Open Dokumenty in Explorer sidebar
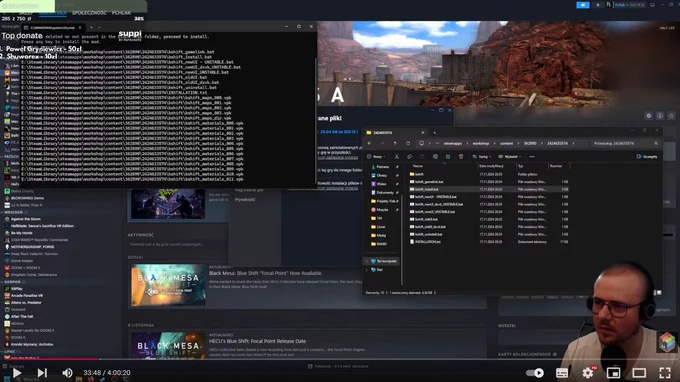Viewport: 680px width, 382px height. 385,193
